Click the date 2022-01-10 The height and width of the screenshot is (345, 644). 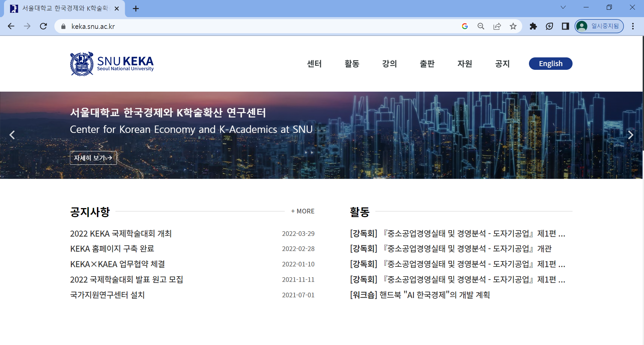(298, 264)
